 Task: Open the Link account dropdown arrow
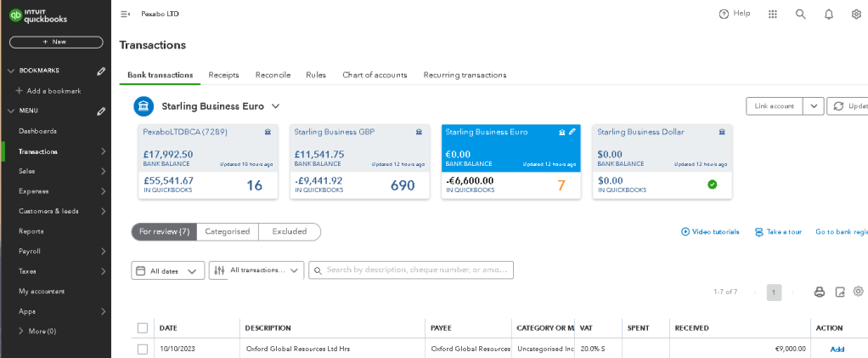click(x=814, y=105)
